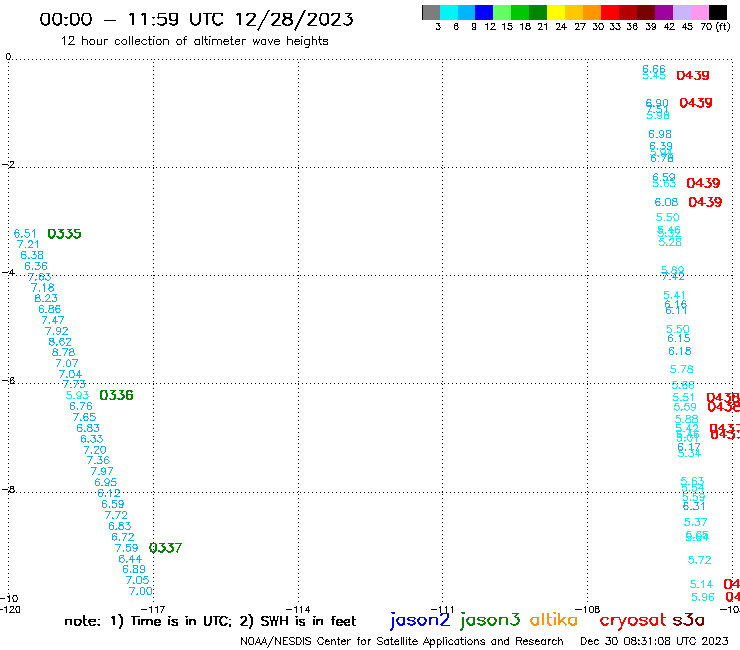Screen dimensions: 740x650
Task: Click the lavender 45 ft legend swatch
Action: click(x=681, y=12)
